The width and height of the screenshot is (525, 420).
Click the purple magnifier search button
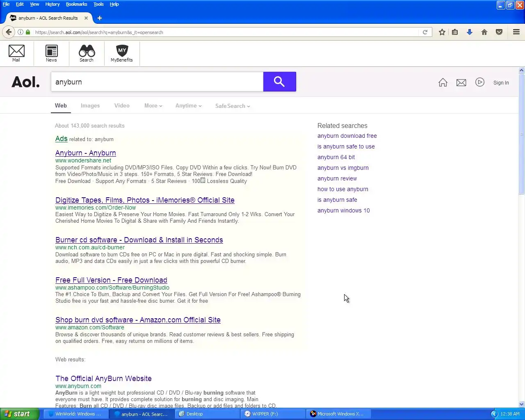pyautogui.click(x=280, y=82)
